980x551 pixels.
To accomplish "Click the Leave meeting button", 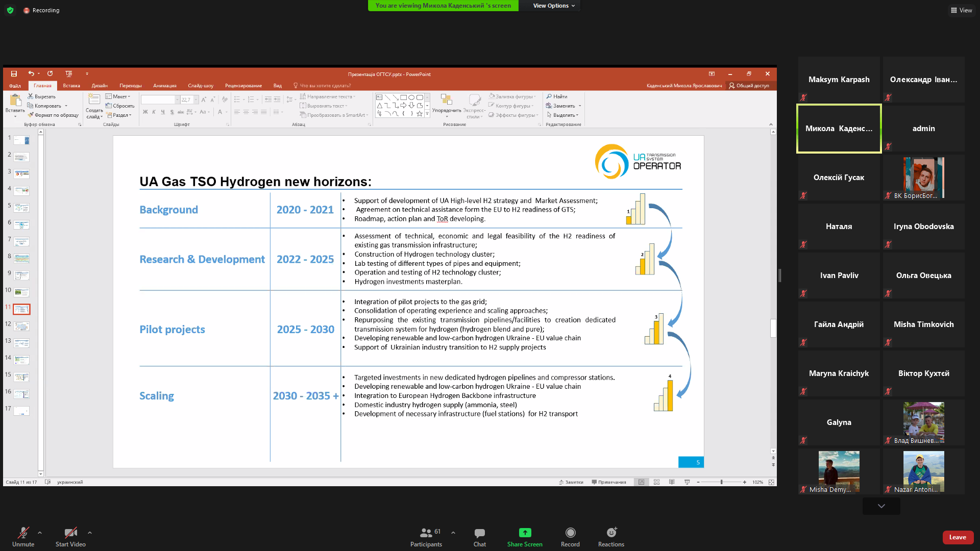I will pyautogui.click(x=958, y=536).
